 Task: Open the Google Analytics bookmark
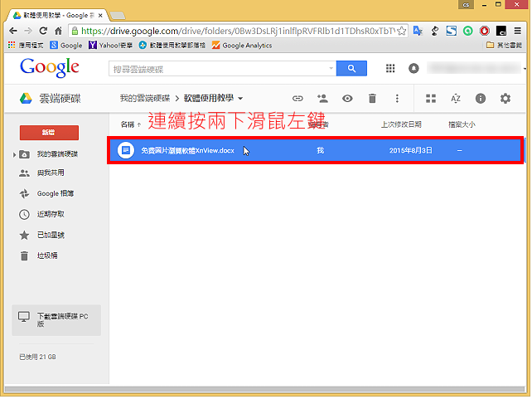(242, 46)
